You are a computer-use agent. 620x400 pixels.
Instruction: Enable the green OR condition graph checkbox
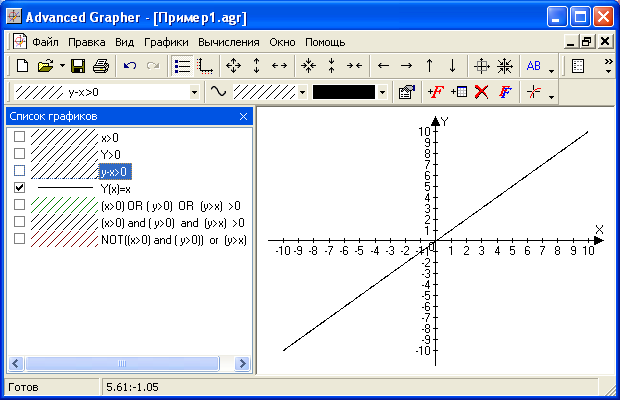tap(19, 204)
